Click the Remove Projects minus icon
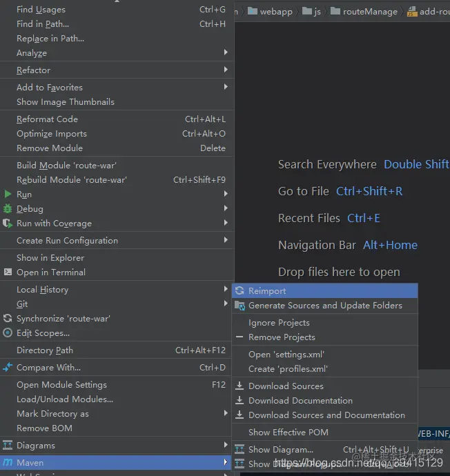The height and width of the screenshot is (476, 450). pos(239,337)
